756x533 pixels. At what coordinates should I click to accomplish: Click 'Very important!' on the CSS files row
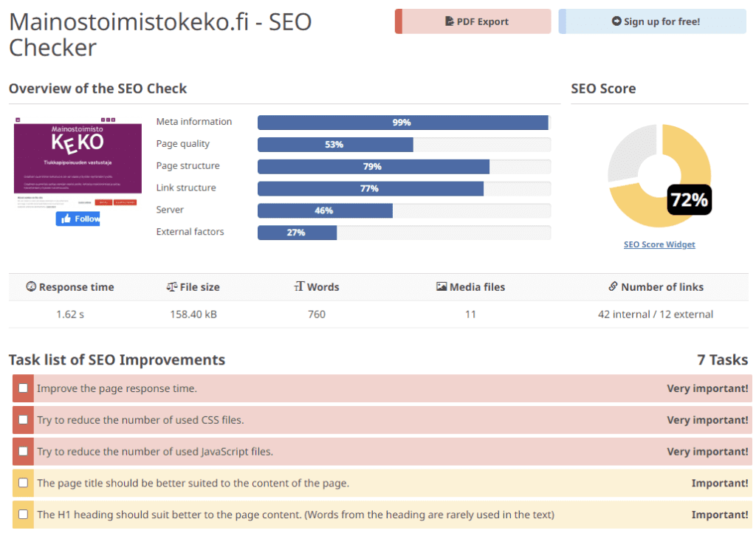pos(707,420)
